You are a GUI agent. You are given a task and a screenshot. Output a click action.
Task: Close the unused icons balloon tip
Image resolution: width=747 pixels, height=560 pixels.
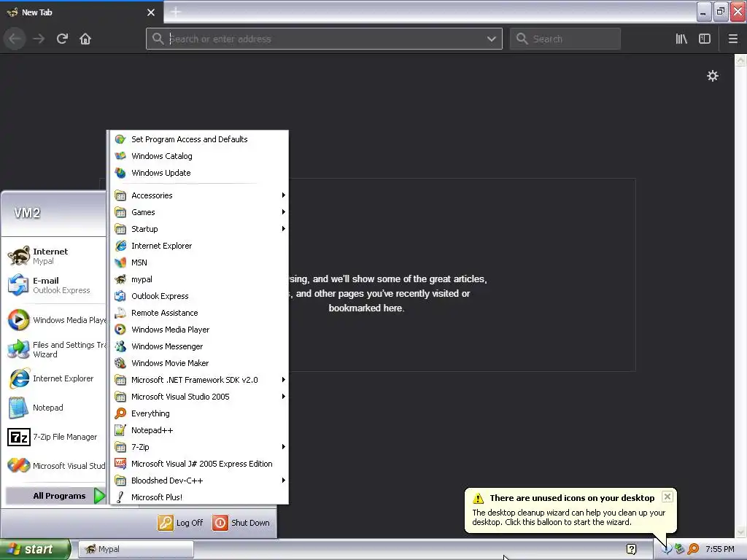pyautogui.click(x=667, y=497)
